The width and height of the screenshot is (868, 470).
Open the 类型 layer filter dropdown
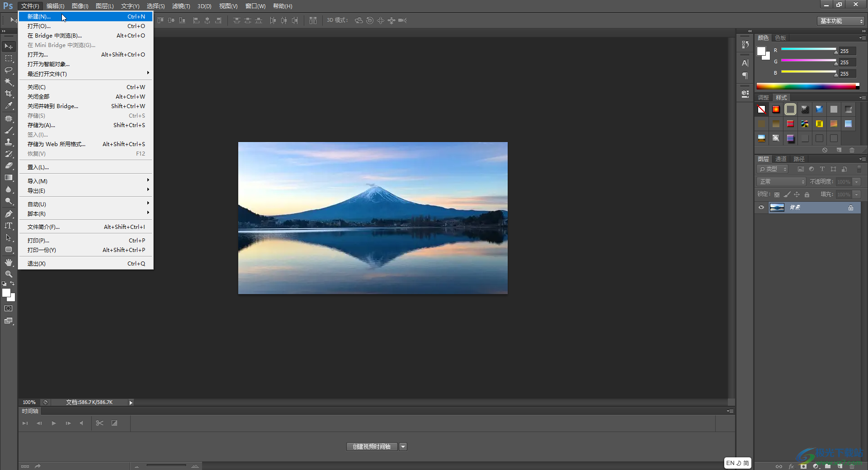point(773,169)
